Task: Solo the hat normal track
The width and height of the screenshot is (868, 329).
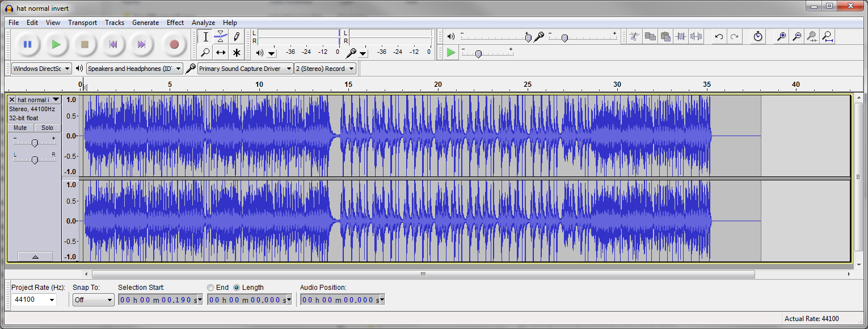Action: pos(47,128)
